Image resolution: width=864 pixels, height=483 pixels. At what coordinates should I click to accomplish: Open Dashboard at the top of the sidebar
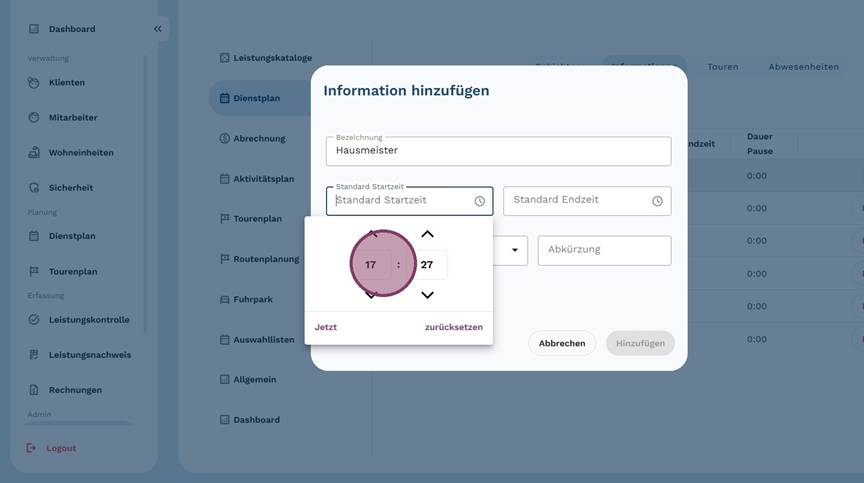(x=72, y=29)
